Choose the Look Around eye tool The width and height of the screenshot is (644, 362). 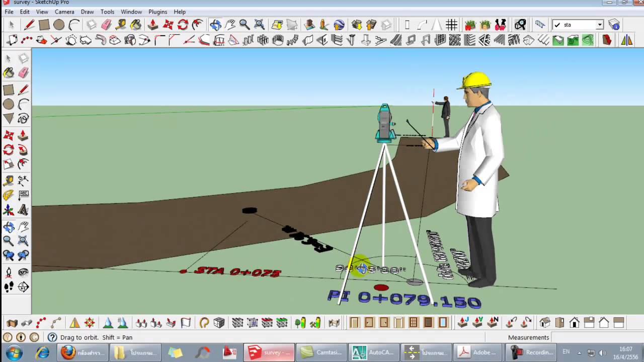click(x=23, y=273)
